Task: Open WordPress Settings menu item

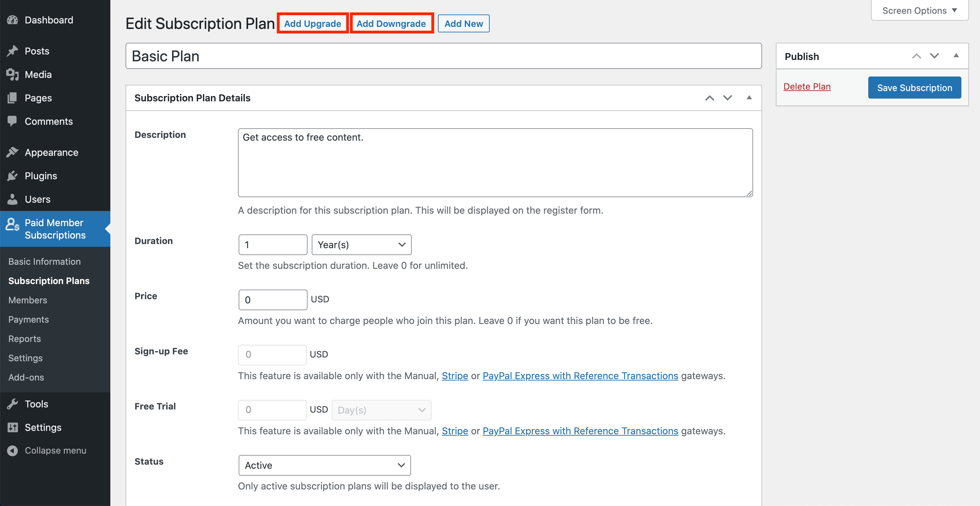Action: (x=55, y=427)
